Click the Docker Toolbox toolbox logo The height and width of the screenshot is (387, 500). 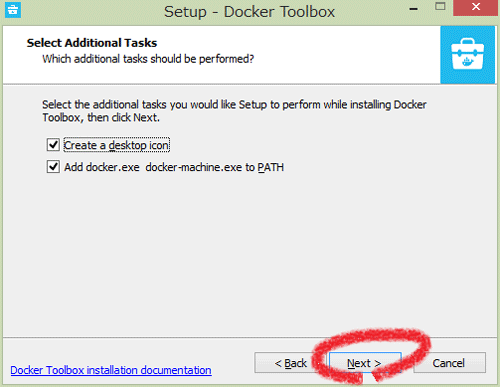point(467,54)
